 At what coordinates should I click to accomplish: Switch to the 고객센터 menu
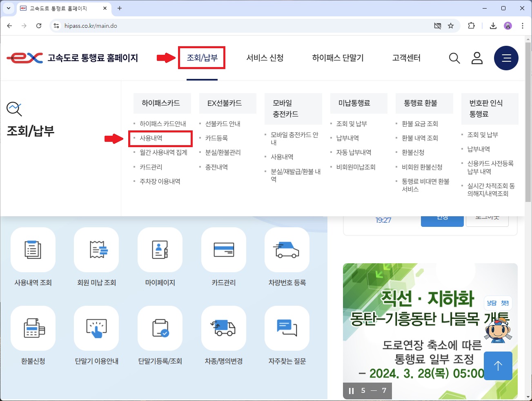click(406, 58)
